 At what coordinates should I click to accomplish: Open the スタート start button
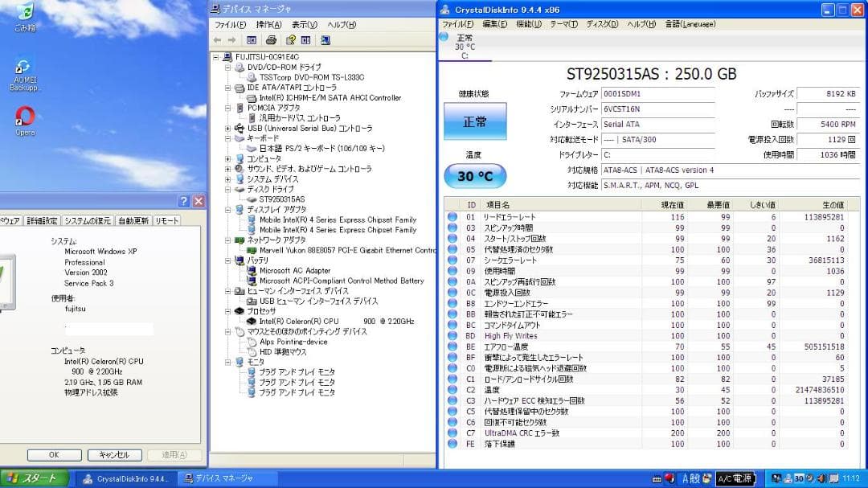[x=35, y=478]
